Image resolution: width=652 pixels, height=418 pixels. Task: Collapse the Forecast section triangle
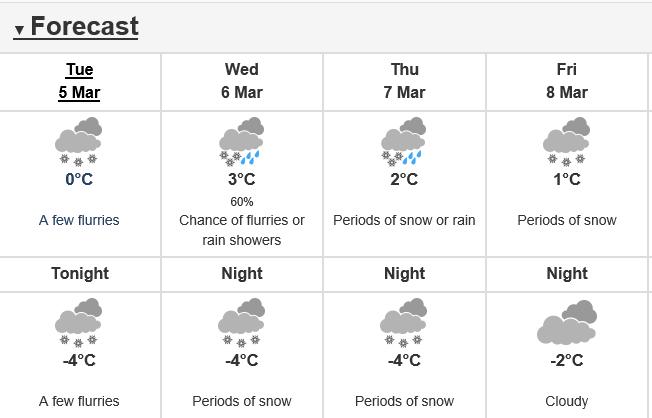point(19,30)
